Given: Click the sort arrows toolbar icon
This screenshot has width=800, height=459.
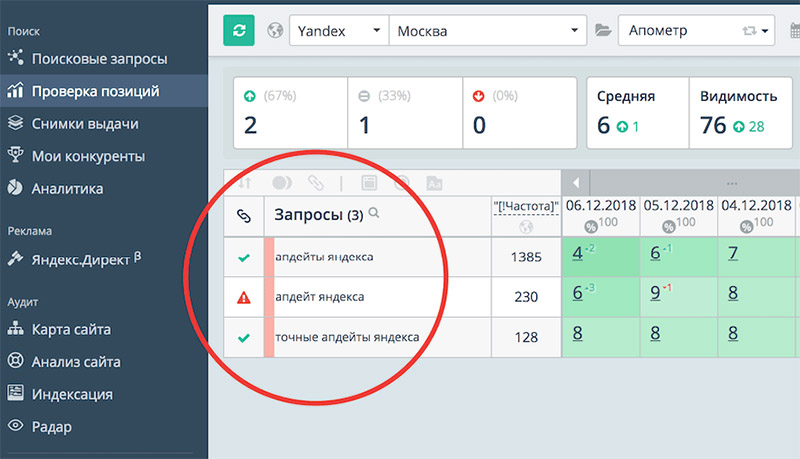Looking at the screenshot, I should pos(245,183).
